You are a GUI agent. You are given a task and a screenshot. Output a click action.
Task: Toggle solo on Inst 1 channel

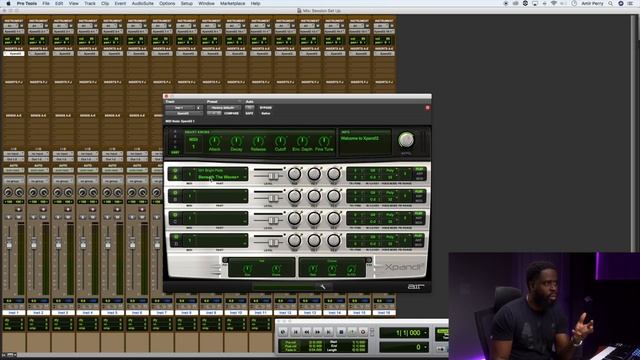[9, 217]
